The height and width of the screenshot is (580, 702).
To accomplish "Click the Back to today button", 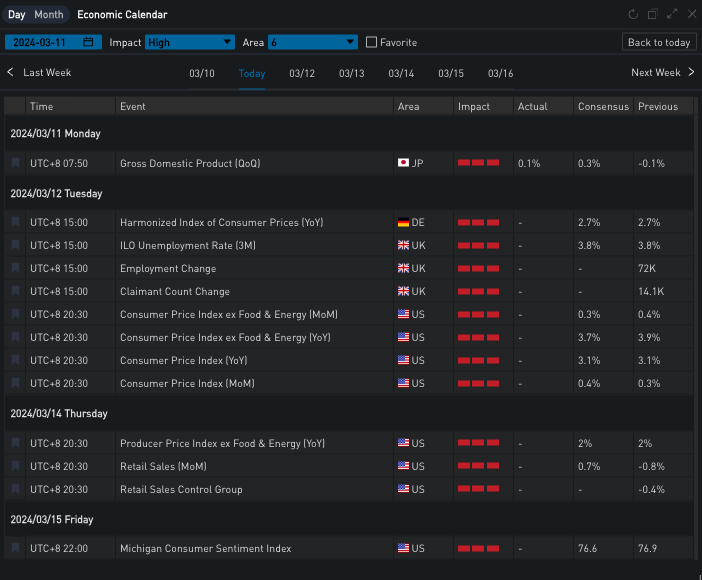I will tap(658, 42).
